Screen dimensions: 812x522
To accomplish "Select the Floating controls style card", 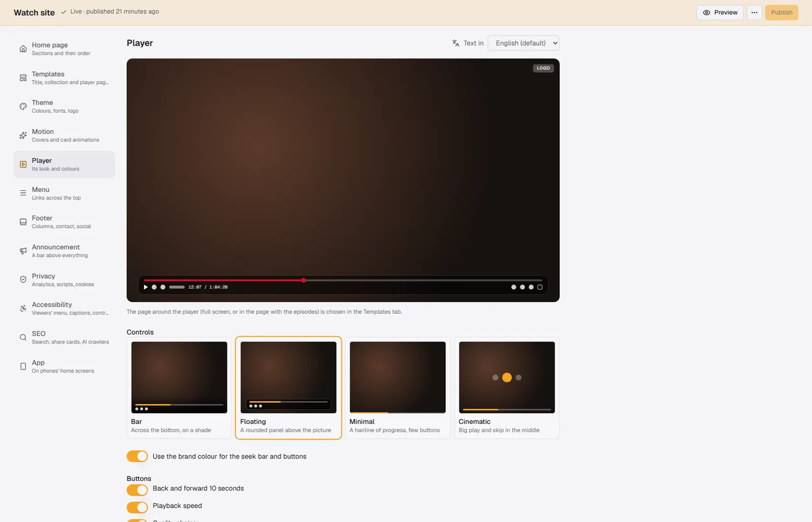I will (x=288, y=388).
